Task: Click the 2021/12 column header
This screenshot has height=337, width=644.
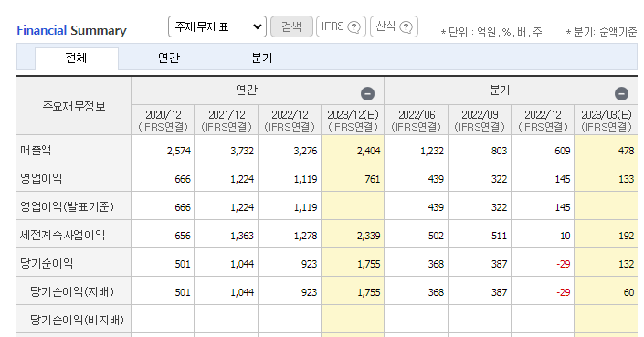Action: point(227,121)
